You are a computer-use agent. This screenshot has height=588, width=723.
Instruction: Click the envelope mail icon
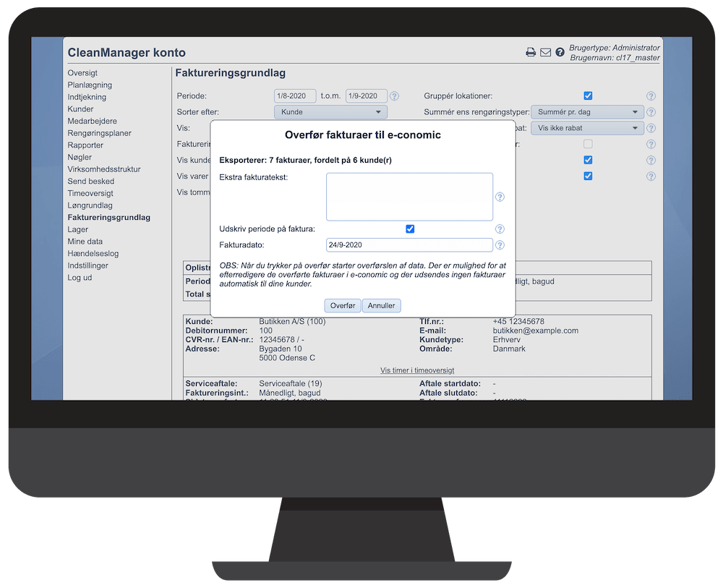[546, 53]
